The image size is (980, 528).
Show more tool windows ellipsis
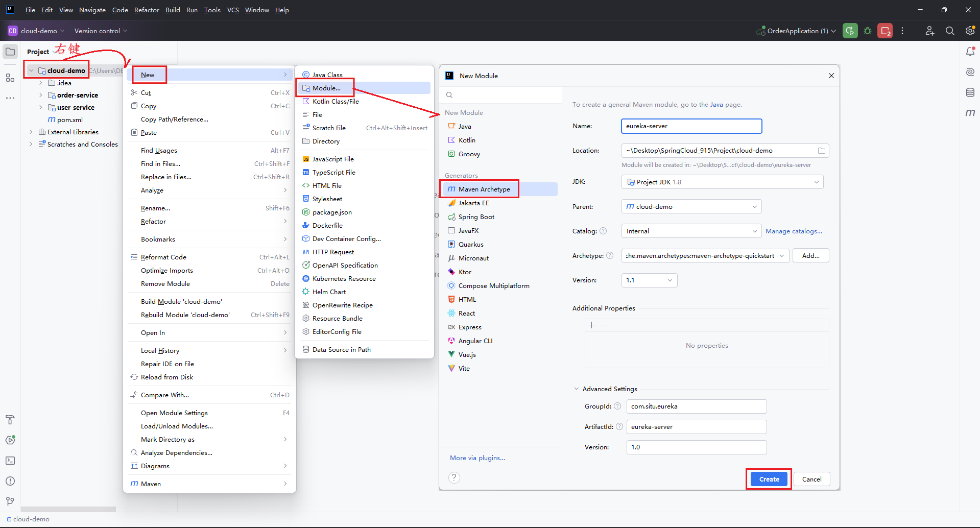(x=10, y=98)
